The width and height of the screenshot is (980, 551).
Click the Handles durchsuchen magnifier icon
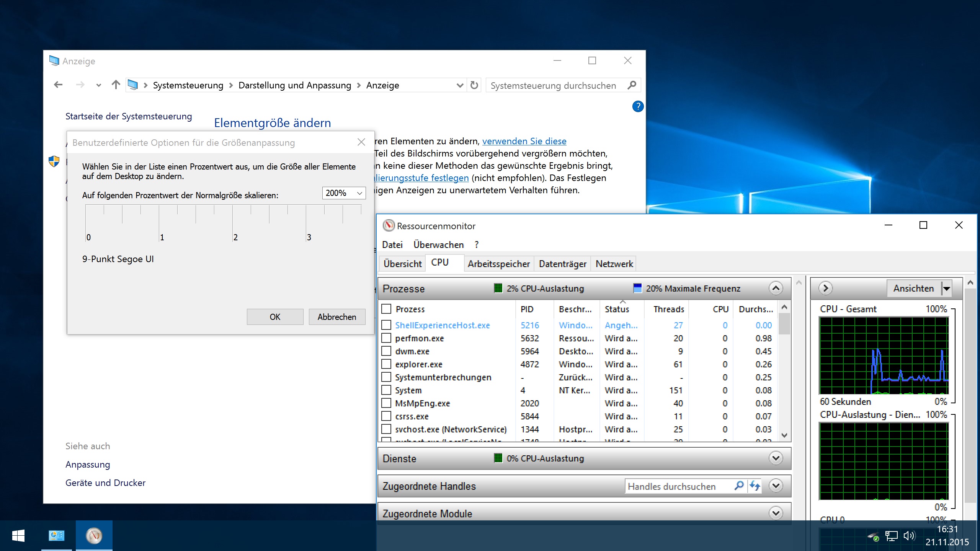tap(739, 486)
